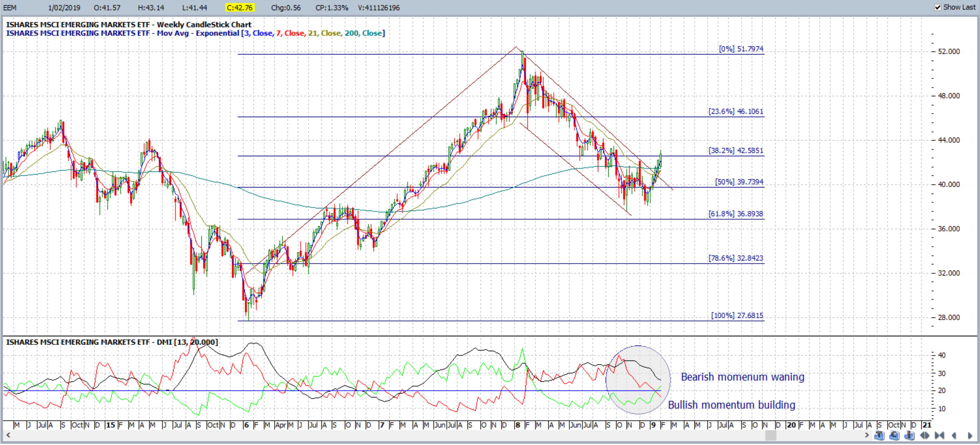
Task: Click the Bearish momenum waning annotation
Action: click(743, 377)
